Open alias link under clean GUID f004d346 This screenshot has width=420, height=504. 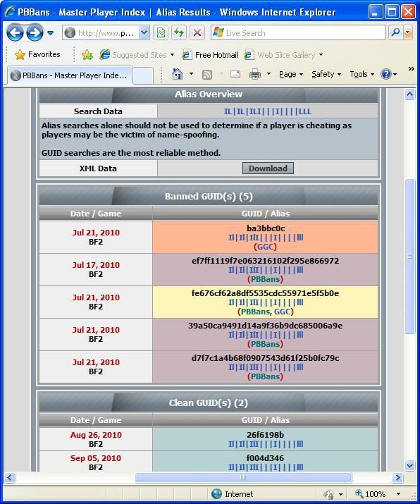point(266,467)
